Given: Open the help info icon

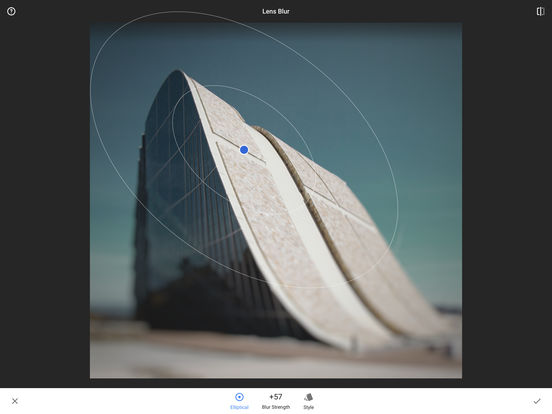Looking at the screenshot, I should [11, 12].
